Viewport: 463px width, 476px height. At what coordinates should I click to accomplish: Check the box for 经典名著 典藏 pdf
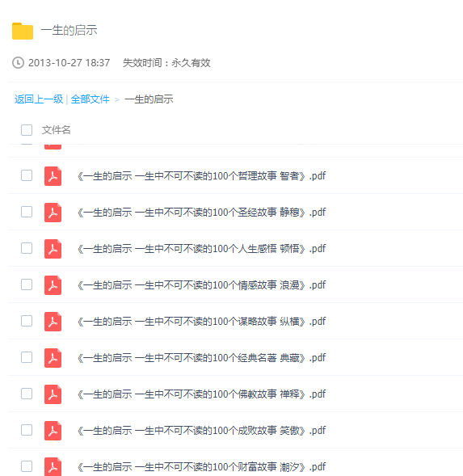pyautogui.click(x=27, y=357)
